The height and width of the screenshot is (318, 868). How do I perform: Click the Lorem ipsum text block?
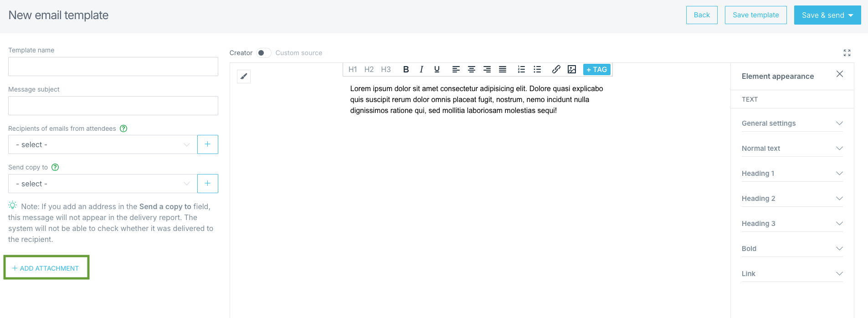pos(477,99)
